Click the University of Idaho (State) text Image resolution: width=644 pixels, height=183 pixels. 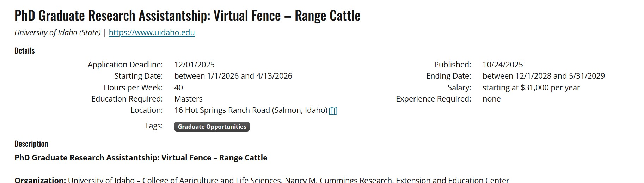tap(57, 32)
